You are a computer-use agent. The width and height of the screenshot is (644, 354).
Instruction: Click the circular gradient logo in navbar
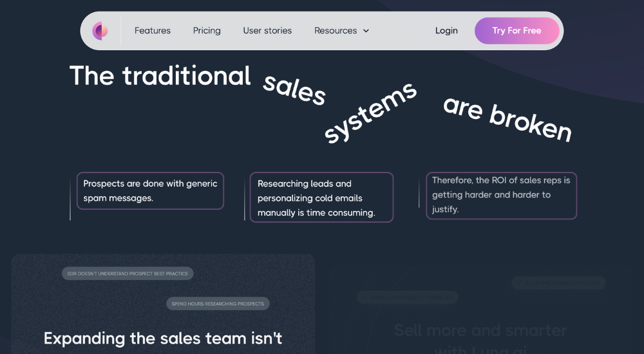click(100, 31)
